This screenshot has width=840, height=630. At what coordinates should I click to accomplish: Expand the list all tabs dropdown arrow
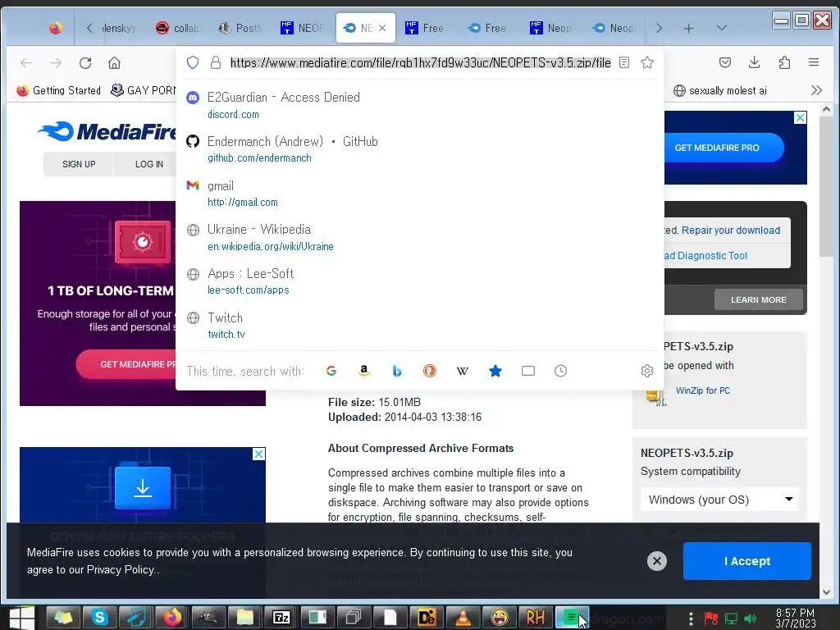click(722, 28)
